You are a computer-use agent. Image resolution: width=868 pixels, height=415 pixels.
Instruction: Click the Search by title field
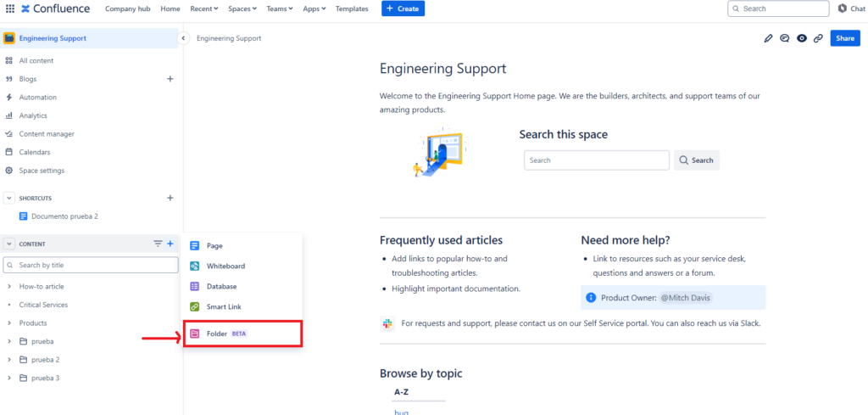click(x=93, y=266)
